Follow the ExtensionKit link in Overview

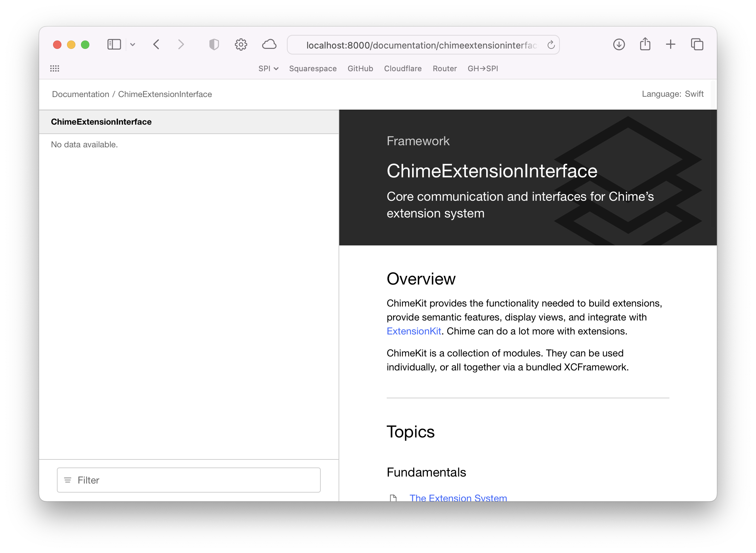[x=414, y=331]
